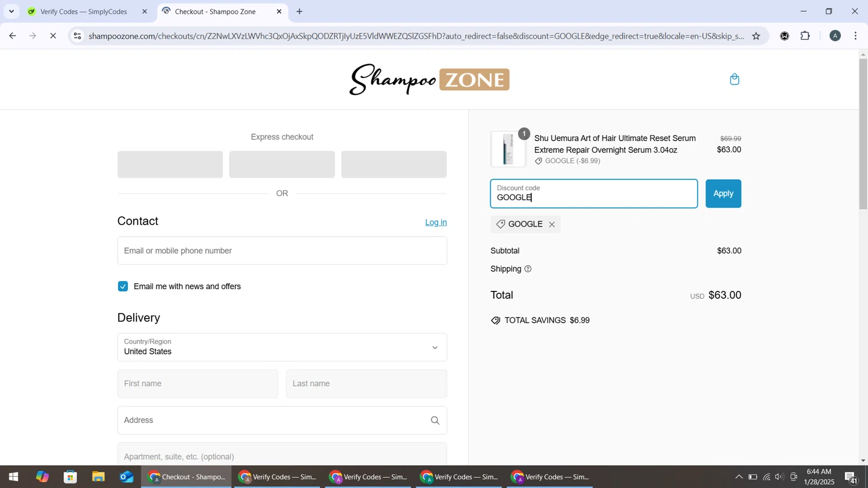Image resolution: width=868 pixels, height=488 pixels.
Task: Click the Shu Uemura product thumbnail
Action: [x=508, y=149]
